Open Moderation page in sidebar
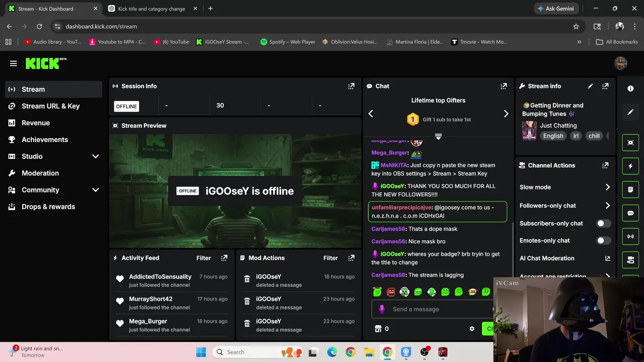 click(x=54, y=173)
